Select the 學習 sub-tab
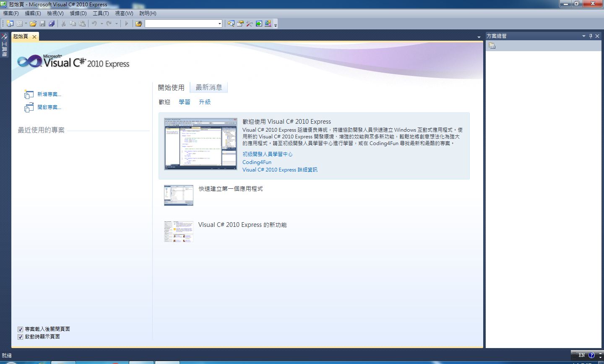 pos(185,102)
